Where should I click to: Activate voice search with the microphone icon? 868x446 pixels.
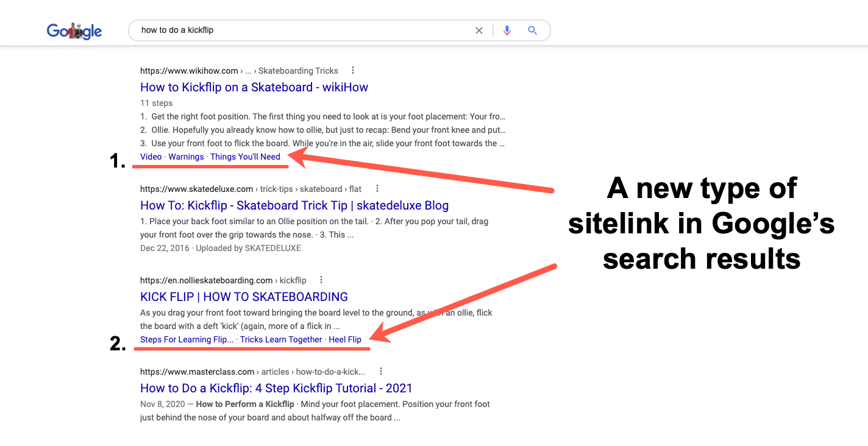(x=507, y=30)
